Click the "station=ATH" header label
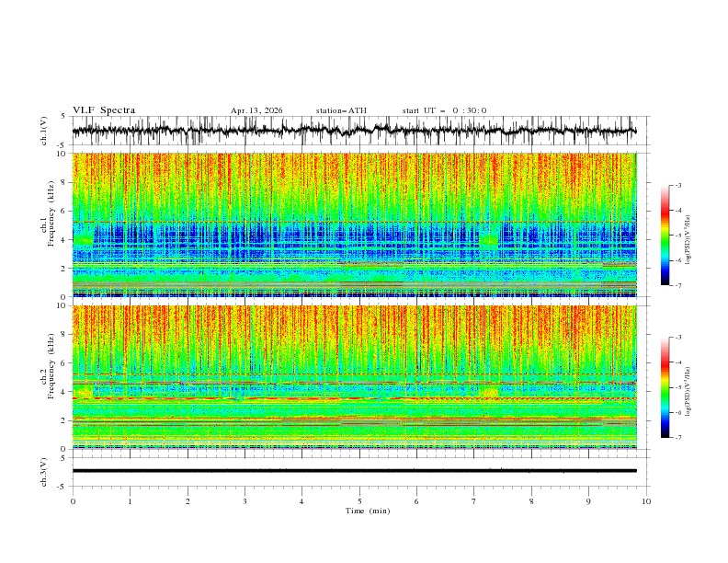 pos(341,110)
